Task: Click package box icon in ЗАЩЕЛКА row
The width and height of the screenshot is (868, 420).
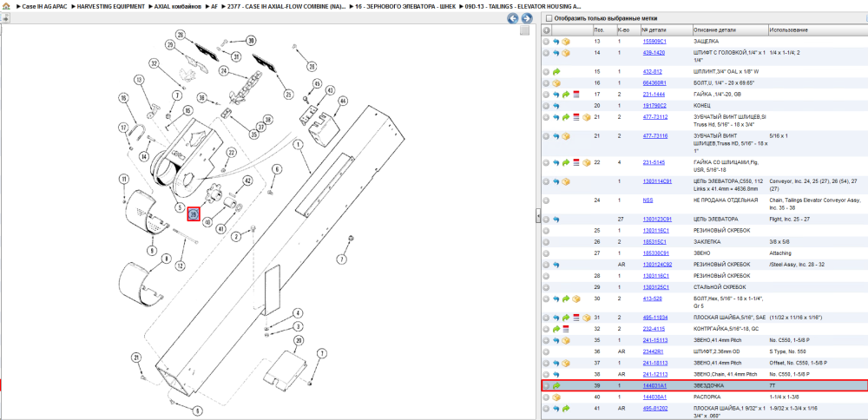Action: pos(566,42)
